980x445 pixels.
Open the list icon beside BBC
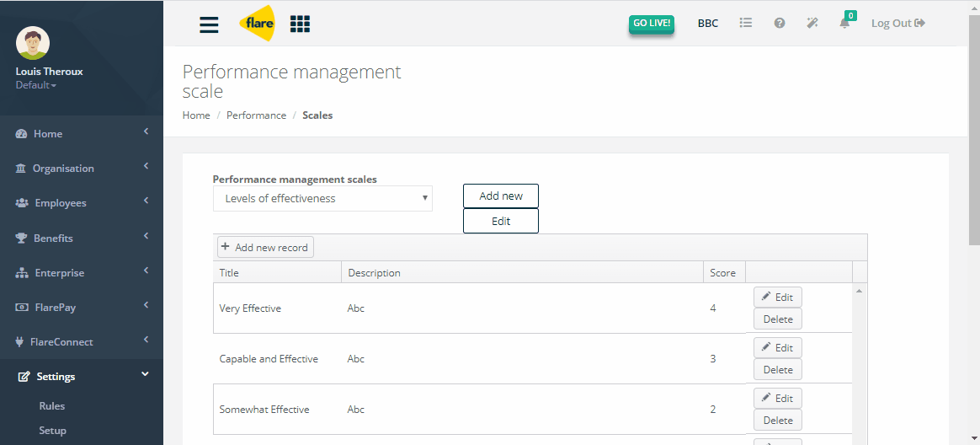[x=745, y=23]
